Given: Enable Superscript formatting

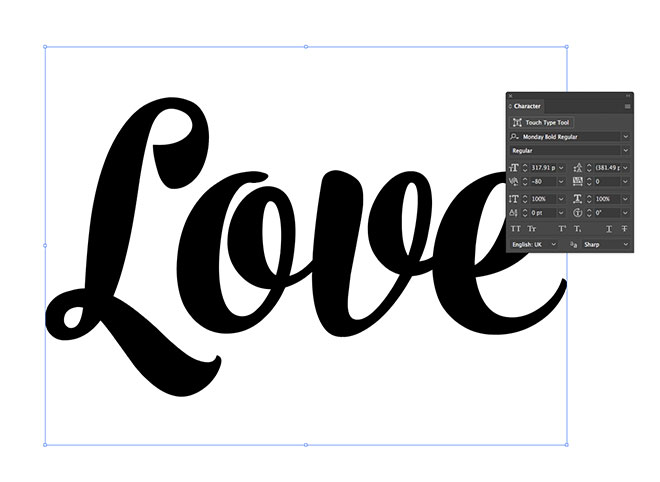Looking at the screenshot, I should point(564,229).
